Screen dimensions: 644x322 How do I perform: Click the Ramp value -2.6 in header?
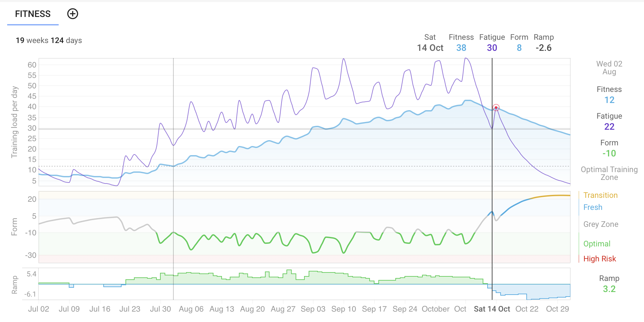pos(544,48)
